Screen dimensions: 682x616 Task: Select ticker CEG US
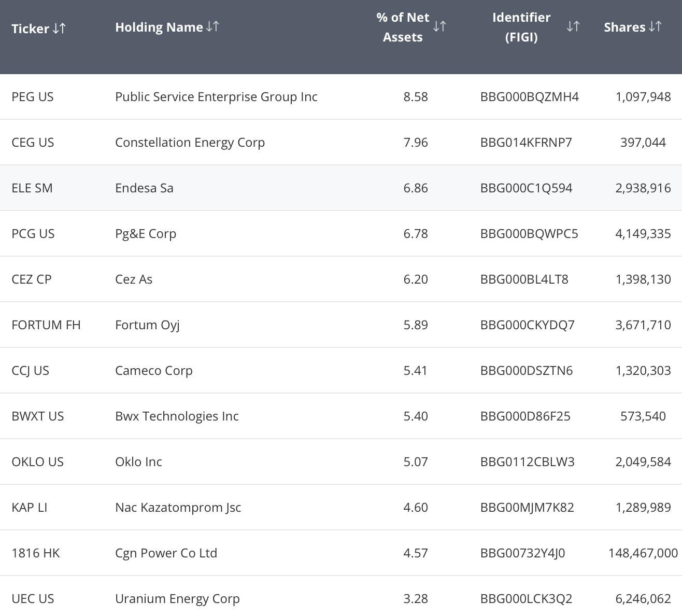(33, 143)
